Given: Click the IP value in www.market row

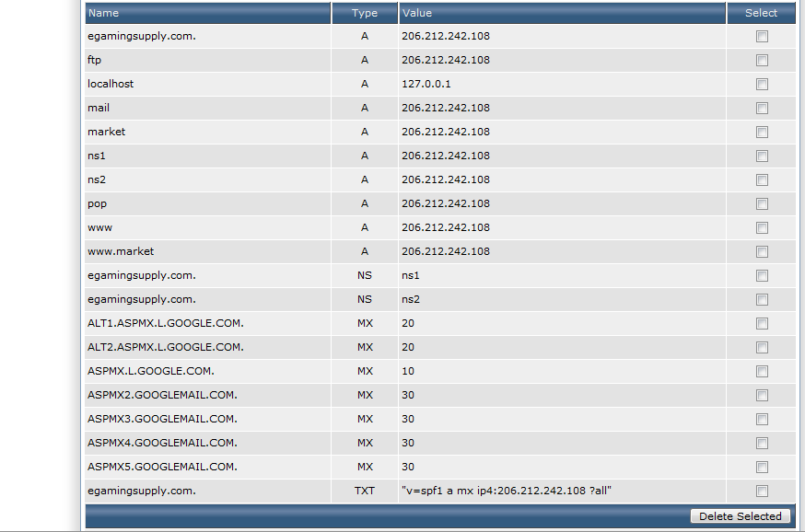Looking at the screenshot, I should point(446,251).
